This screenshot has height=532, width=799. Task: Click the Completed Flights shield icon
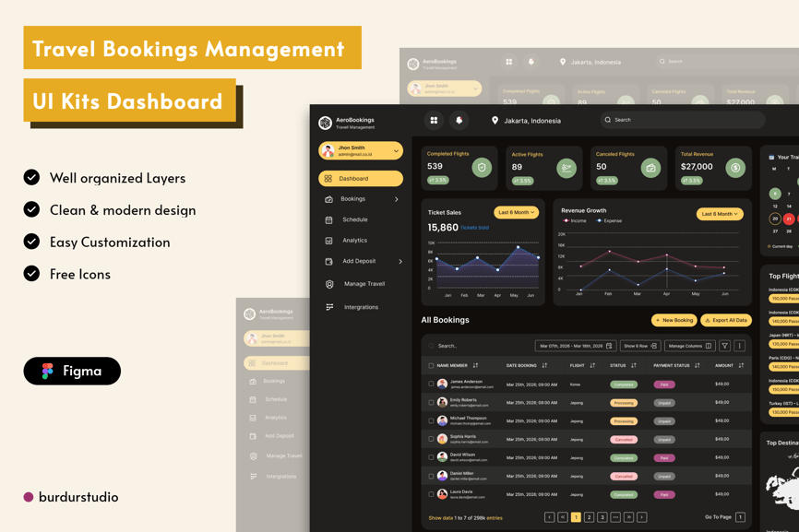click(481, 168)
